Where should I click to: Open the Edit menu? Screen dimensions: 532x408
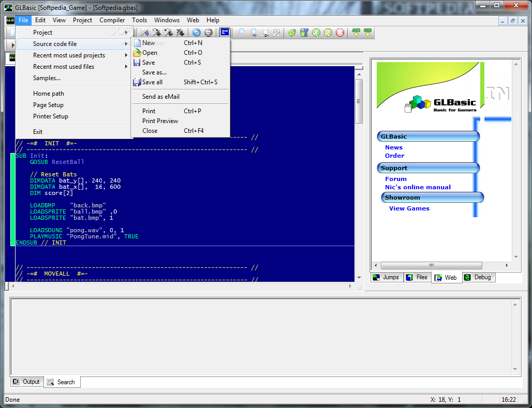(x=40, y=20)
